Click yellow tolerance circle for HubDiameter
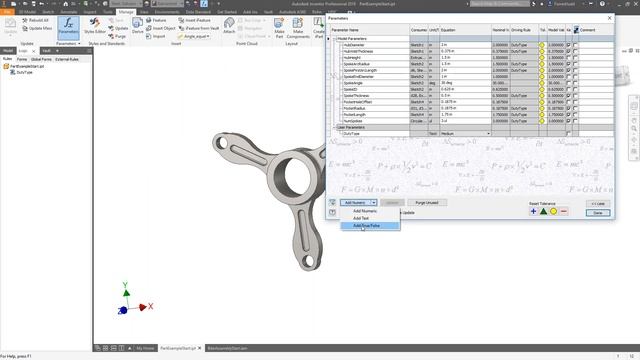Screen dimensions: 640x360 coord(542,45)
